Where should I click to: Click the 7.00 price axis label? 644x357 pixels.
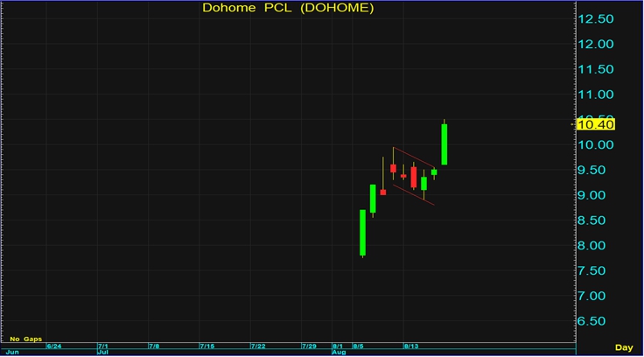click(x=591, y=296)
